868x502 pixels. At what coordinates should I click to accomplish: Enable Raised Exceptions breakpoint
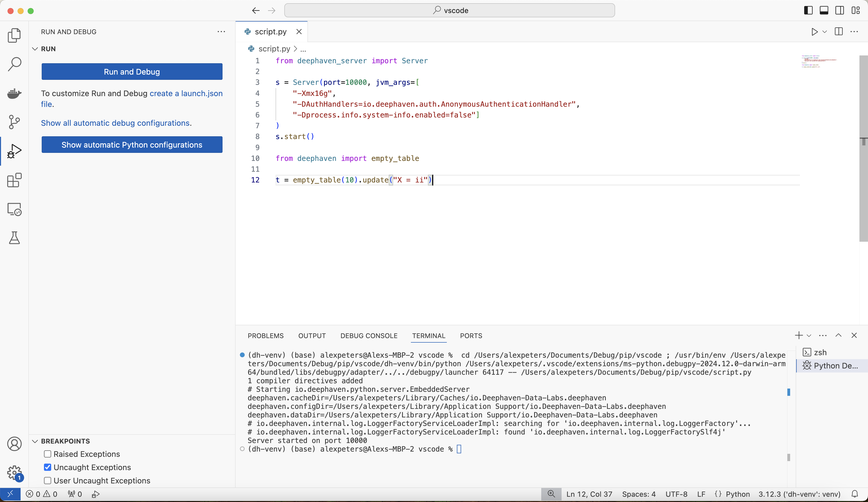pyautogui.click(x=47, y=454)
